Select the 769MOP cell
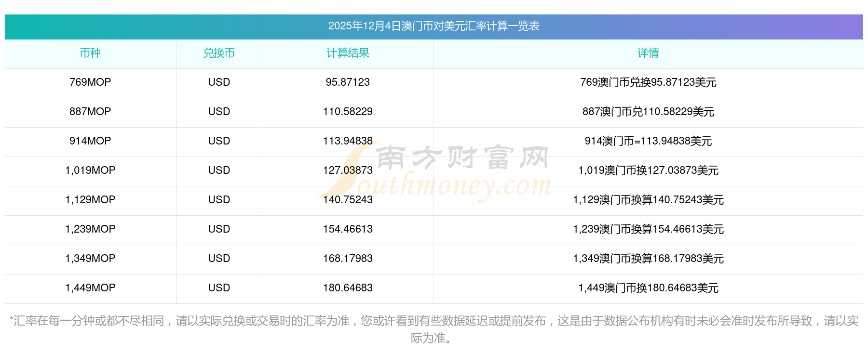The width and height of the screenshot is (868, 353). [x=90, y=82]
